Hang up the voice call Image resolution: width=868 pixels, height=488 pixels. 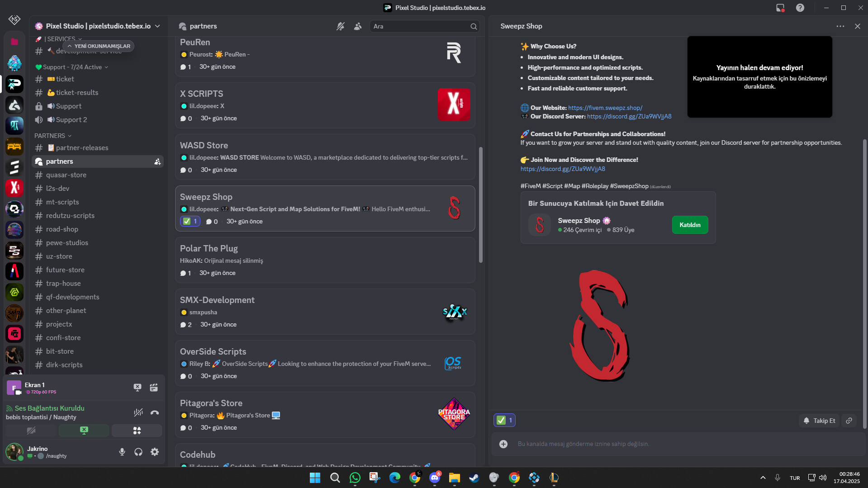tap(154, 412)
